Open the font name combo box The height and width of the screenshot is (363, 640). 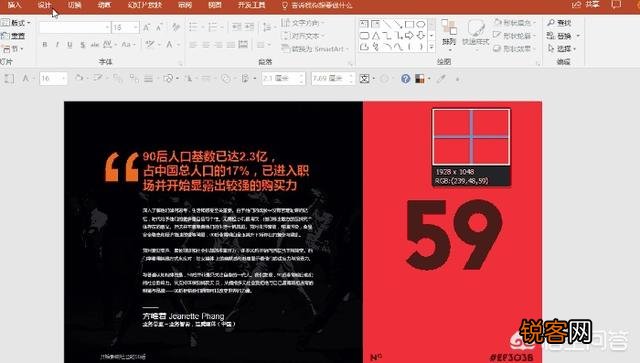tap(75, 27)
